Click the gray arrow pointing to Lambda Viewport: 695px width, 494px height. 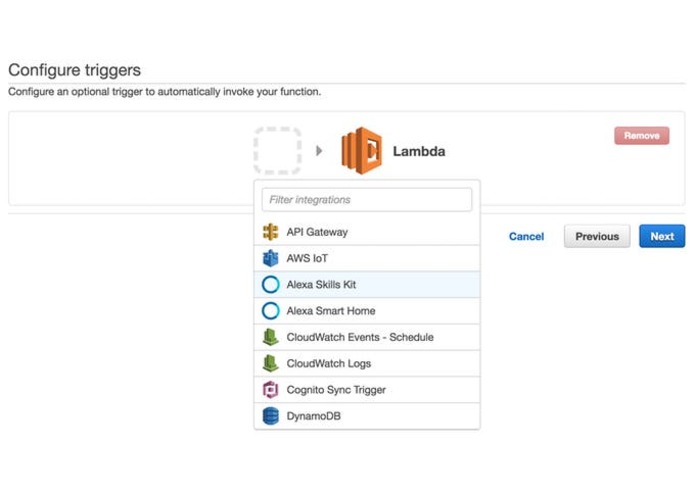tap(319, 151)
